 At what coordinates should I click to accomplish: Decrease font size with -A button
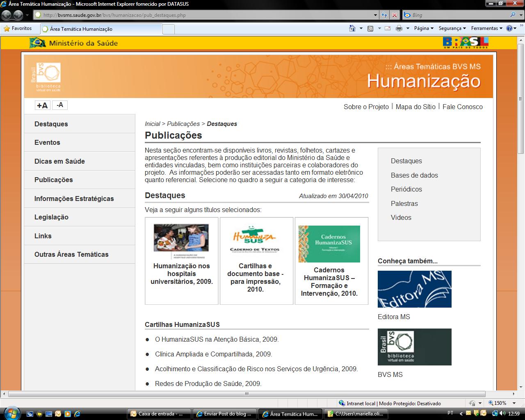coord(60,105)
